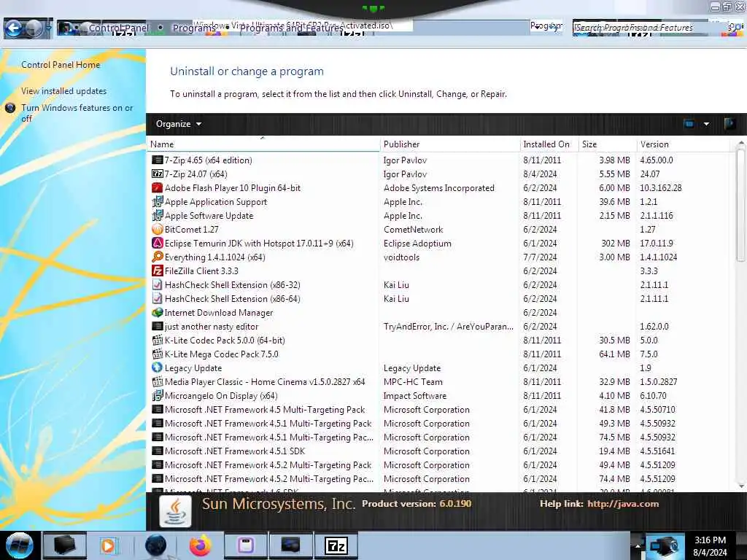747x560 pixels.
Task: Sort programs by Size column header
Action: click(x=607, y=144)
